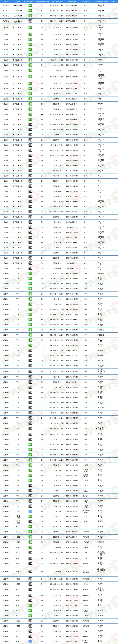Image resolution: width=118 pixels, height=644 pixels.
Task: Click petrol icon in XC90 183kW / 249KM row
Action: [30, 611]
